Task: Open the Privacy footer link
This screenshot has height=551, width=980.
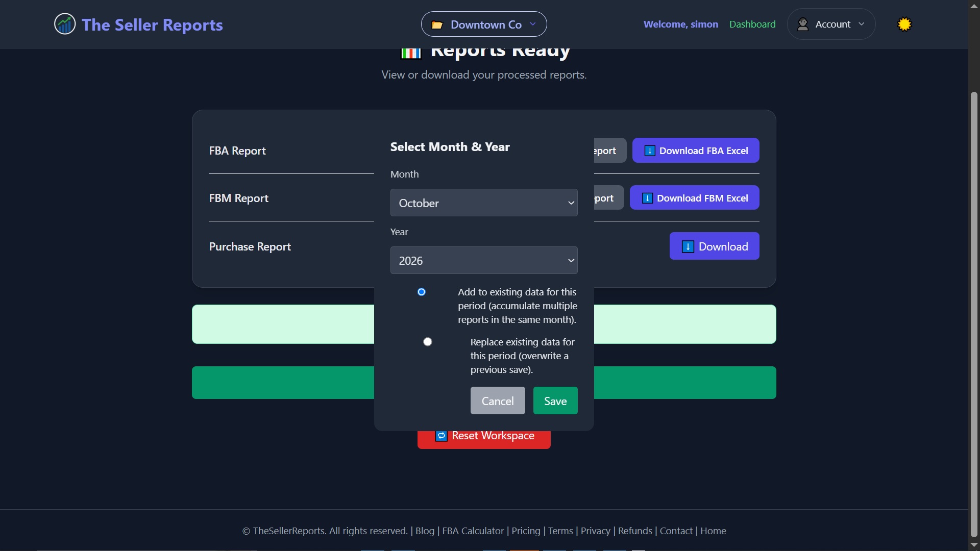Action: (595, 531)
